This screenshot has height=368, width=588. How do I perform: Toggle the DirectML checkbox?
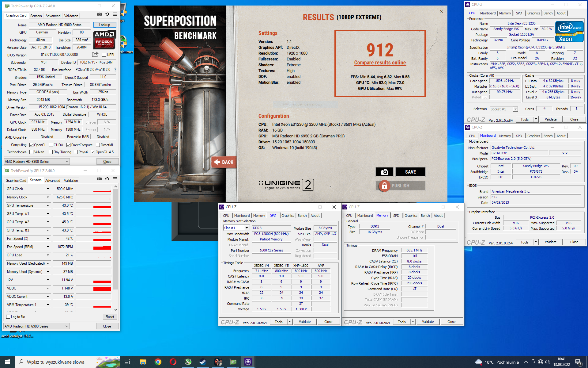coord(98,145)
